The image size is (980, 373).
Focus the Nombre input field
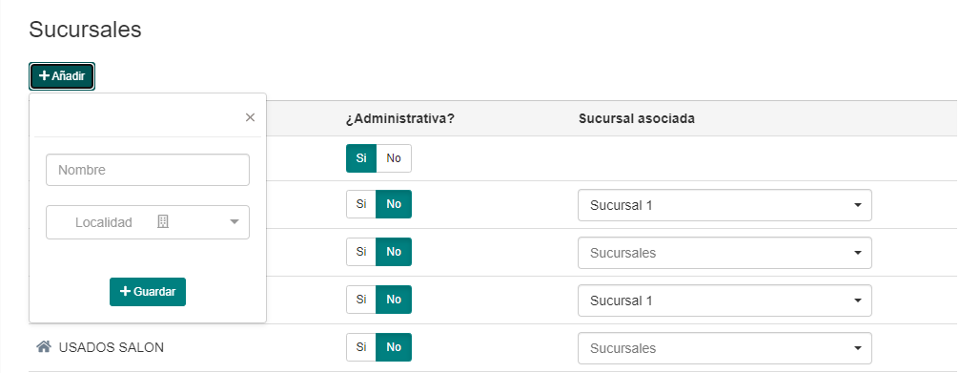point(148,170)
